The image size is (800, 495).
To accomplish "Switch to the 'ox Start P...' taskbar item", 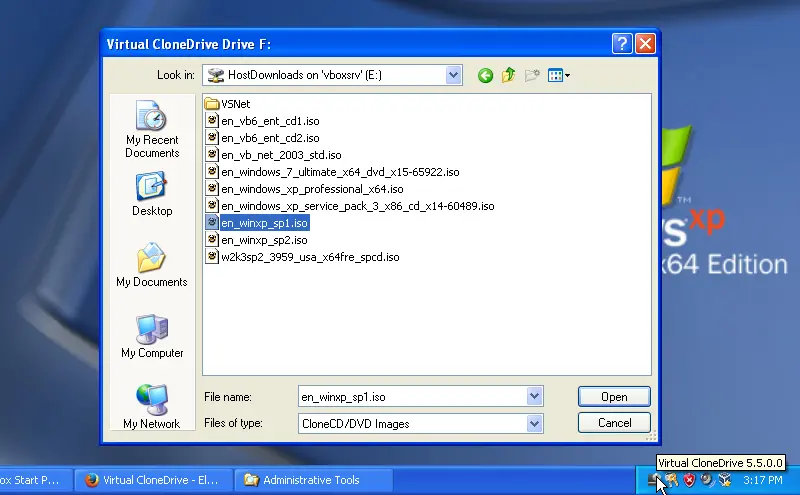I will pos(34,480).
